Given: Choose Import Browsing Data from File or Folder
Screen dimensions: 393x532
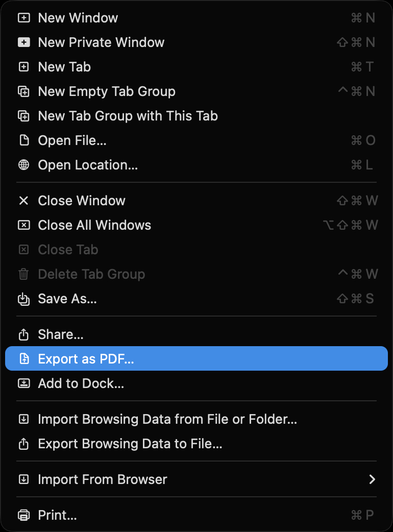Looking at the screenshot, I should pyautogui.click(x=167, y=419).
